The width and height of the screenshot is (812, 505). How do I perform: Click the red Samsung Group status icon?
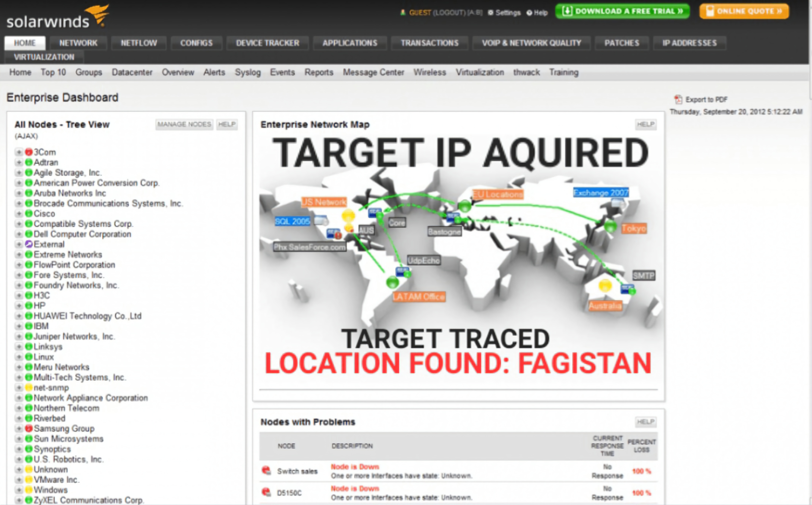click(x=29, y=429)
